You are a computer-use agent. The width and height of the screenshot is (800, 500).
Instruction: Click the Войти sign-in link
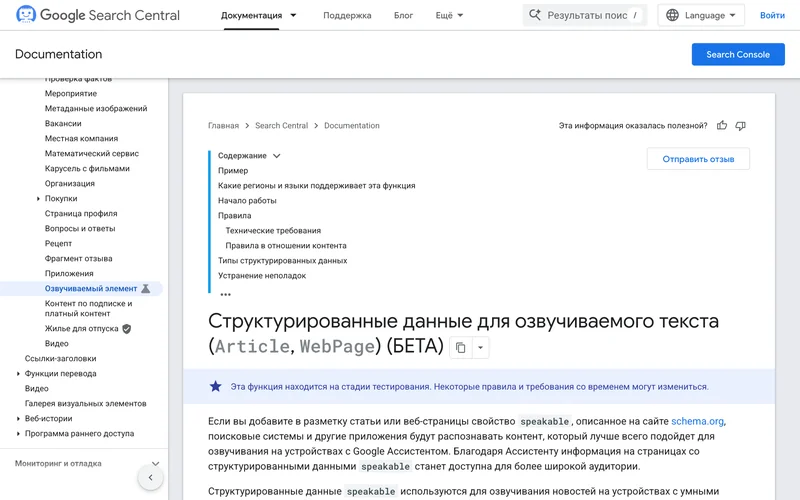[772, 15]
